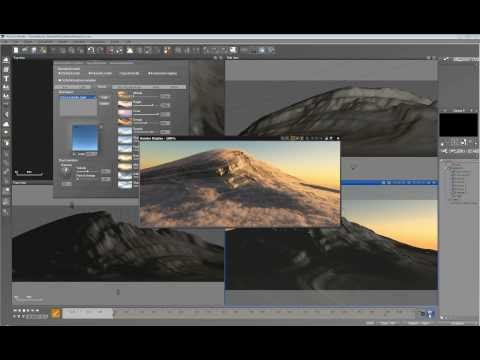Click the rightmost icon in Render Display title bar
Image resolution: width=480 pixels, height=360 pixels.
[x=337, y=138]
